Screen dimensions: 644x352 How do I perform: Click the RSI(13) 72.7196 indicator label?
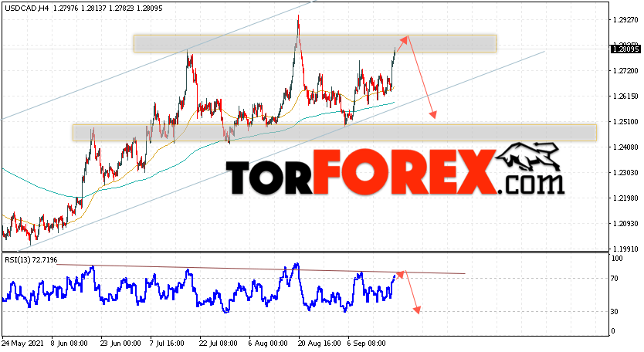(x=31, y=260)
